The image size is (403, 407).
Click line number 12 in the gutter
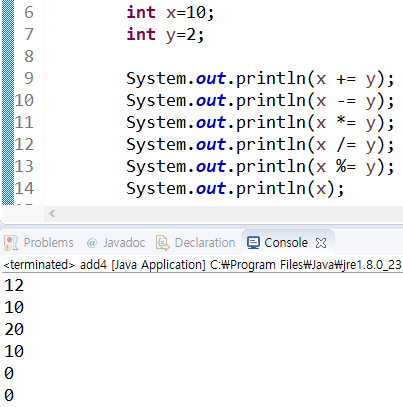[x=24, y=144]
